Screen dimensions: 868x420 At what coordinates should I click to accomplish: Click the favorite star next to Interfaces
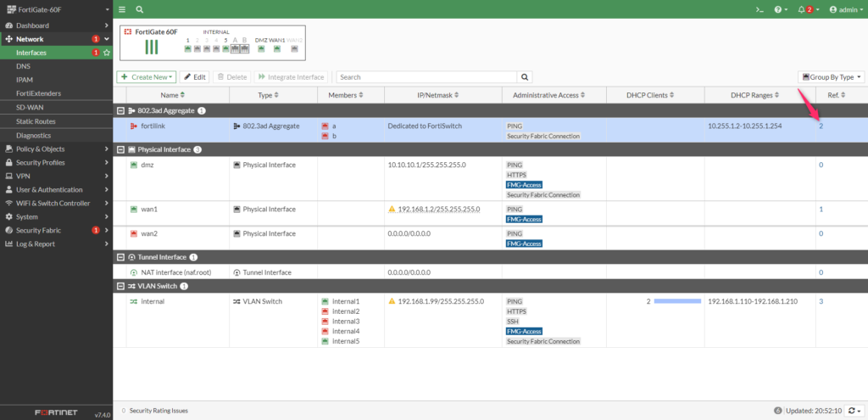(106, 53)
